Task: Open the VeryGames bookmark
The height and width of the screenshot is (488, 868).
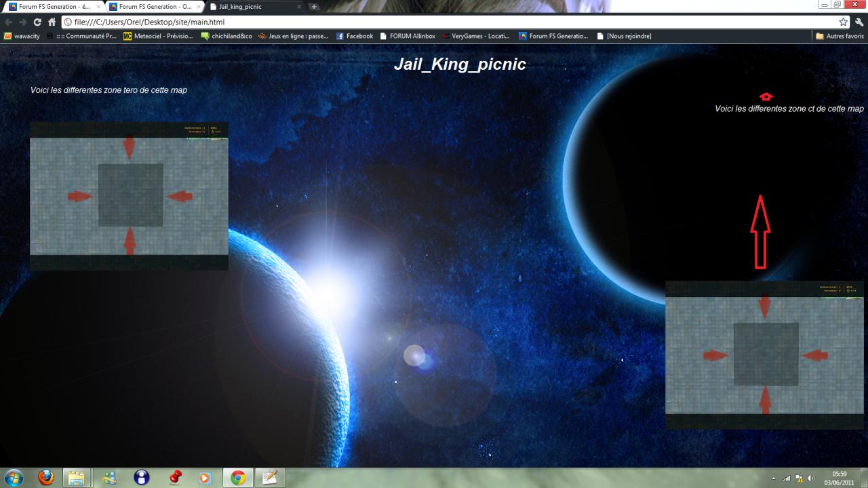Action: [x=476, y=36]
